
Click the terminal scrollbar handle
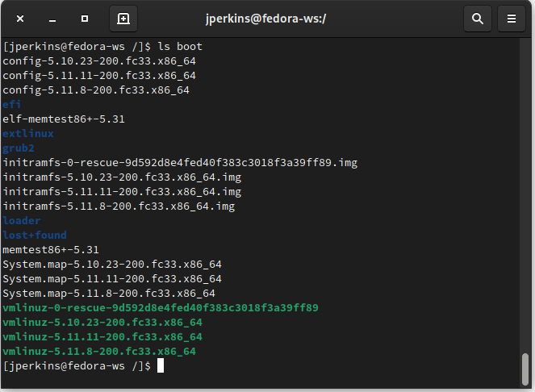[525, 369]
